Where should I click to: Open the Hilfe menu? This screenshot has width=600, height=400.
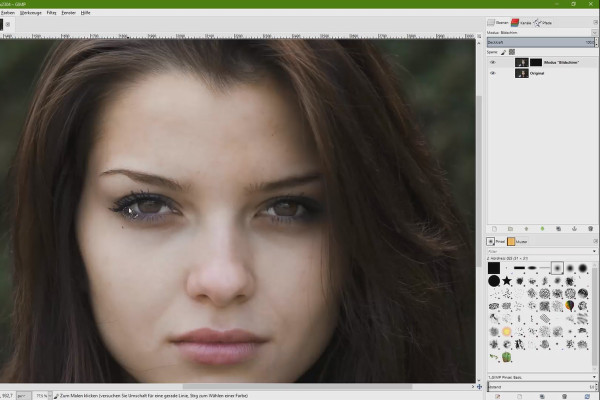85,13
